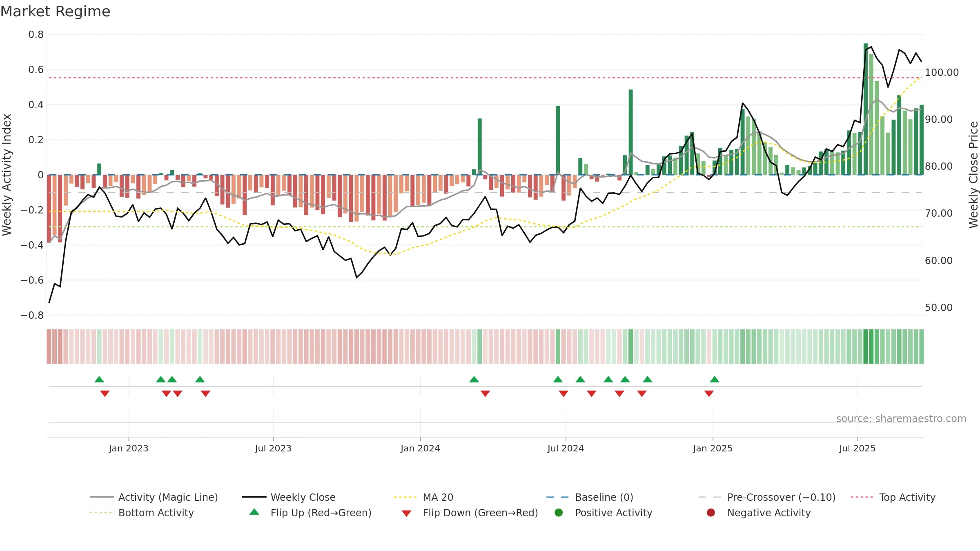Click the 0.2 left axis tick label
Screen dimensions: 980x551
click(x=36, y=140)
